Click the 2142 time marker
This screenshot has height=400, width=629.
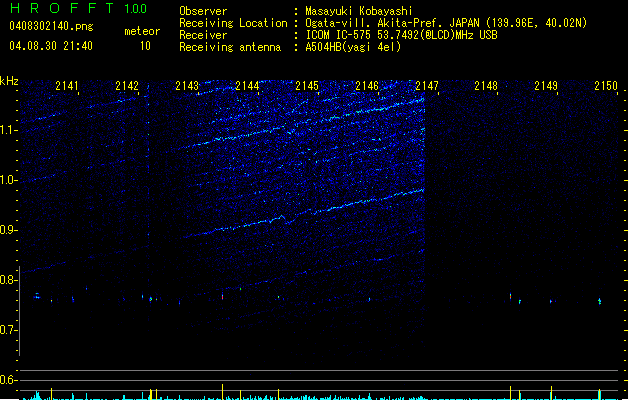[x=127, y=86]
